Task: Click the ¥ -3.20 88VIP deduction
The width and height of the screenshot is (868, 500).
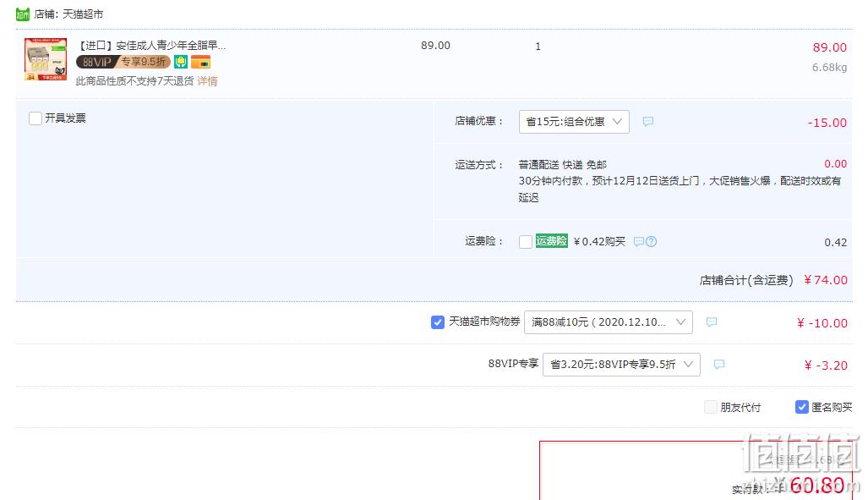Action: click(x=826, y=365)
